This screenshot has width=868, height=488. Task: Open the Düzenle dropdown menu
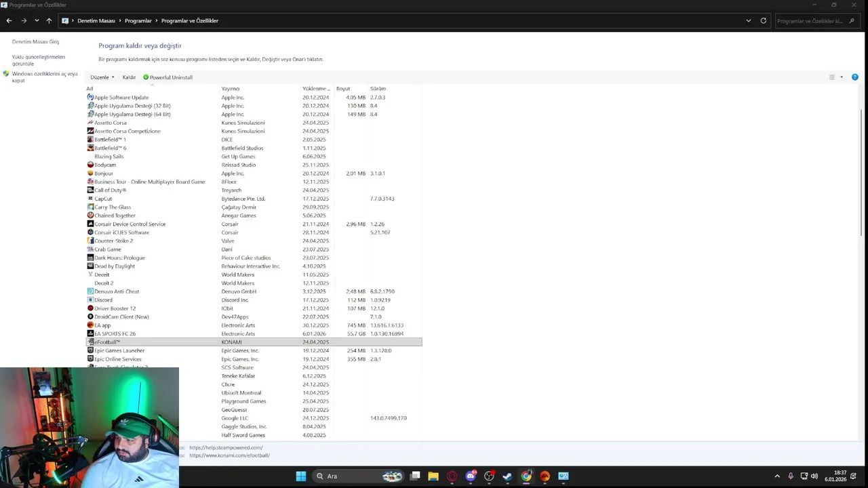click(102, 77)
